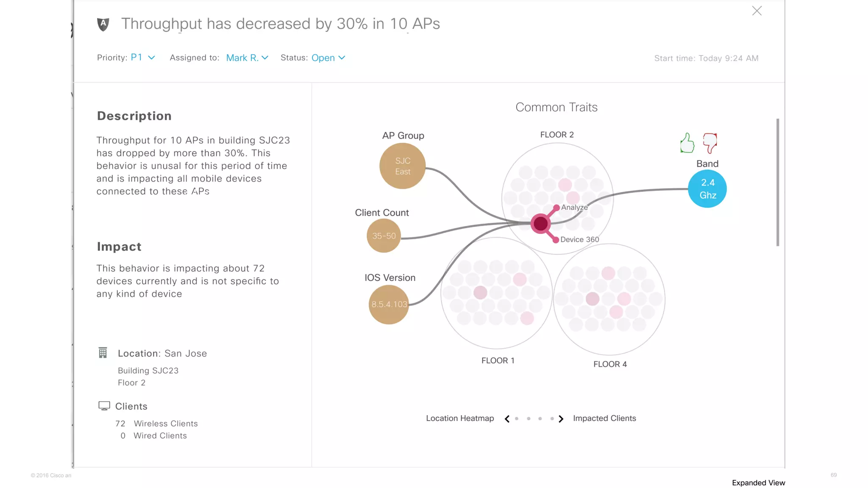Click the building icon next to Location
Screen dimensions: 868x488
pyautogui.click(x=103, y=353)
